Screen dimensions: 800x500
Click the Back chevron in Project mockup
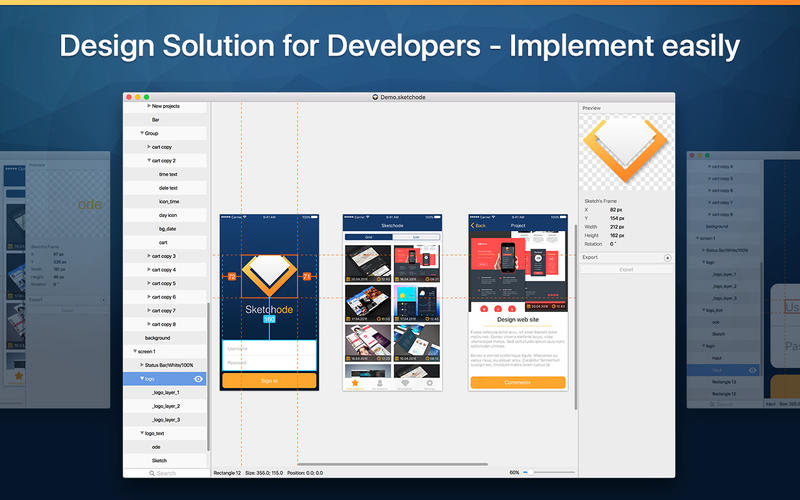[473, 225]
